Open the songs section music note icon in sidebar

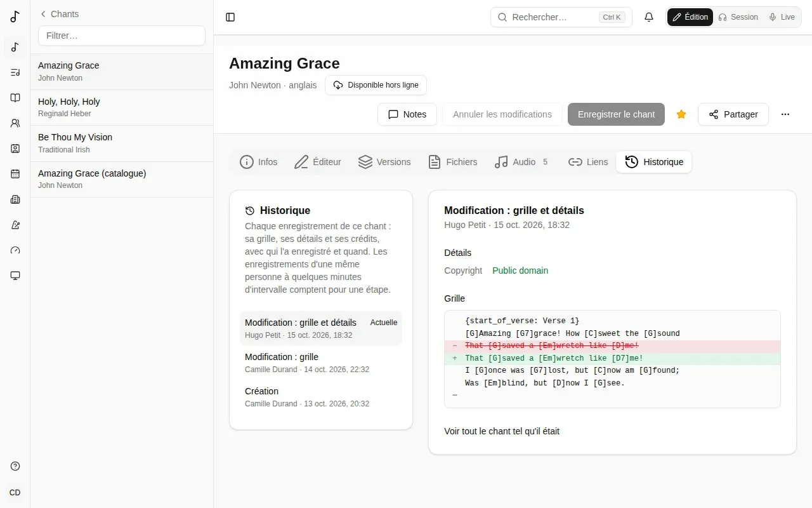[x=15, y=47]
